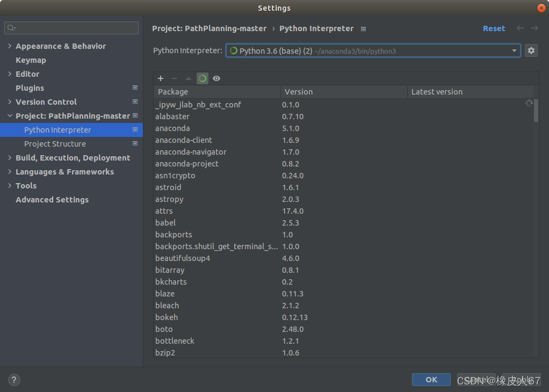Click the back navigation arrow
Viewport: 549px width, 392px height.
(x=521, y=28)
